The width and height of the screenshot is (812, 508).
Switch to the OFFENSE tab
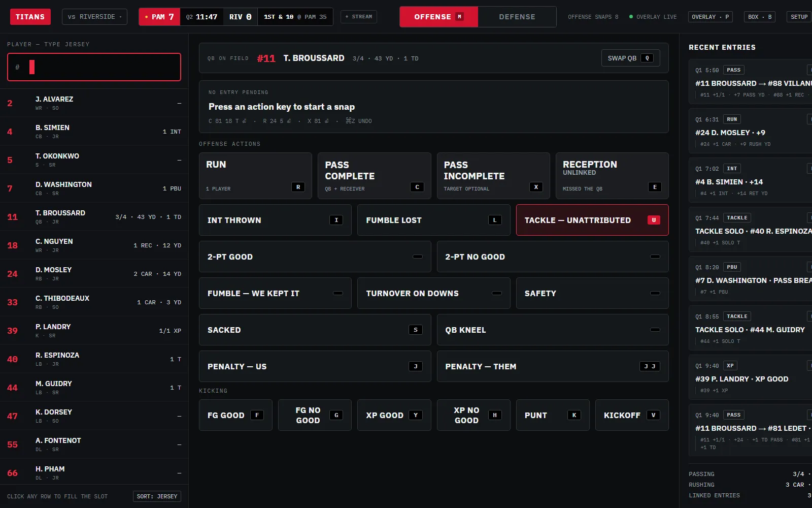click(438, 17)
